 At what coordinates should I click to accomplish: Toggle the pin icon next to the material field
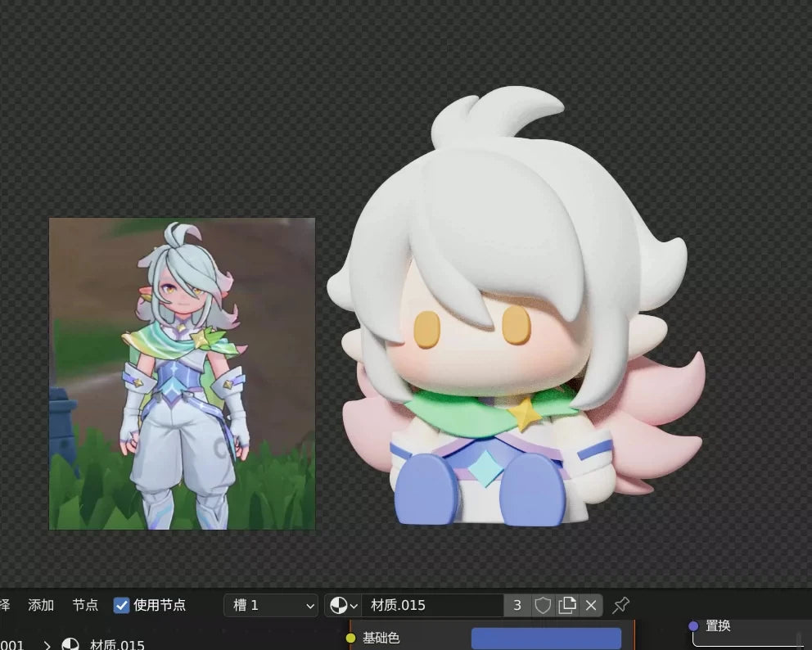[620, 605]
